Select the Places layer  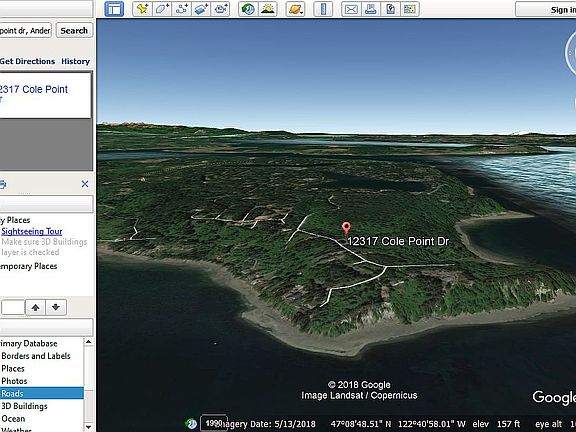point(13,368)
